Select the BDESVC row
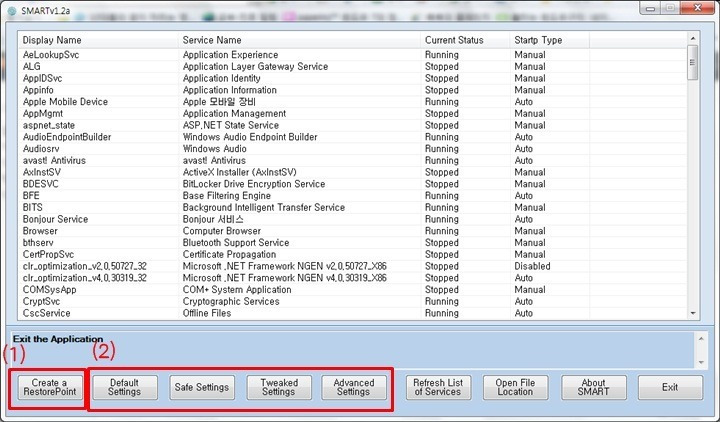This screenshot has width=720, height=422. point(352,184)
